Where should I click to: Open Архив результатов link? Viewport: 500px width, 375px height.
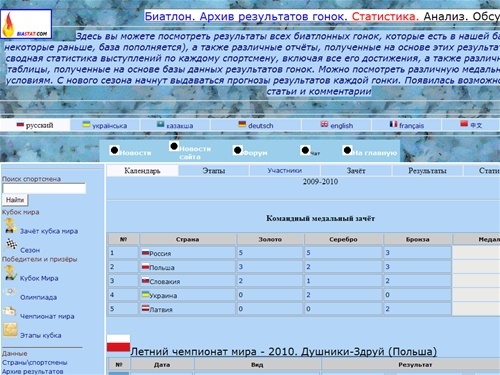[33, 371]
